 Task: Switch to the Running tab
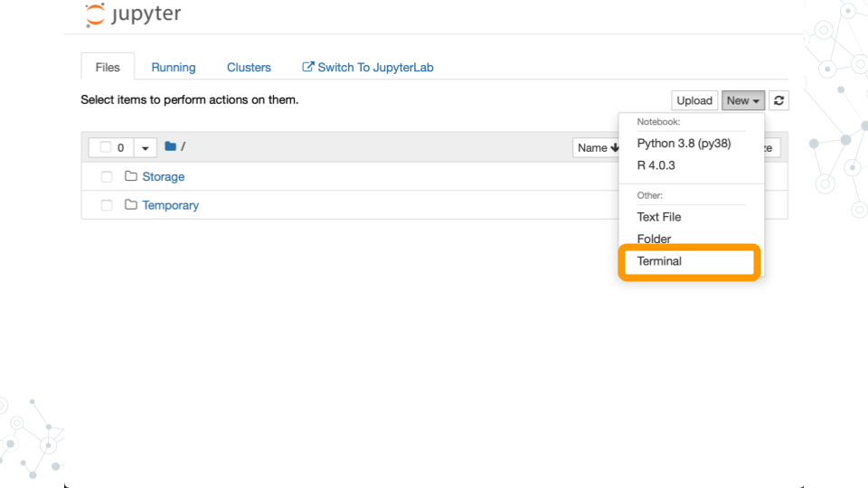click(174, 68)
